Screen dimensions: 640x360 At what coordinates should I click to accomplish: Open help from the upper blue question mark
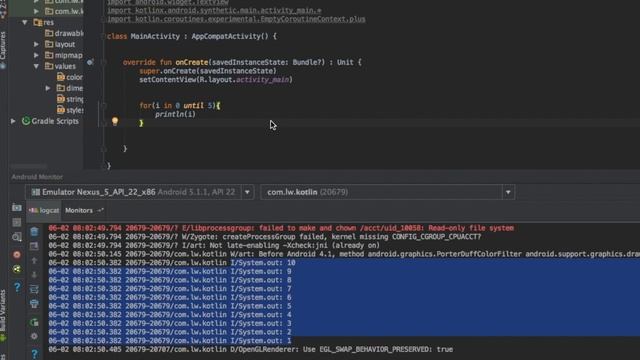(17, 287)
